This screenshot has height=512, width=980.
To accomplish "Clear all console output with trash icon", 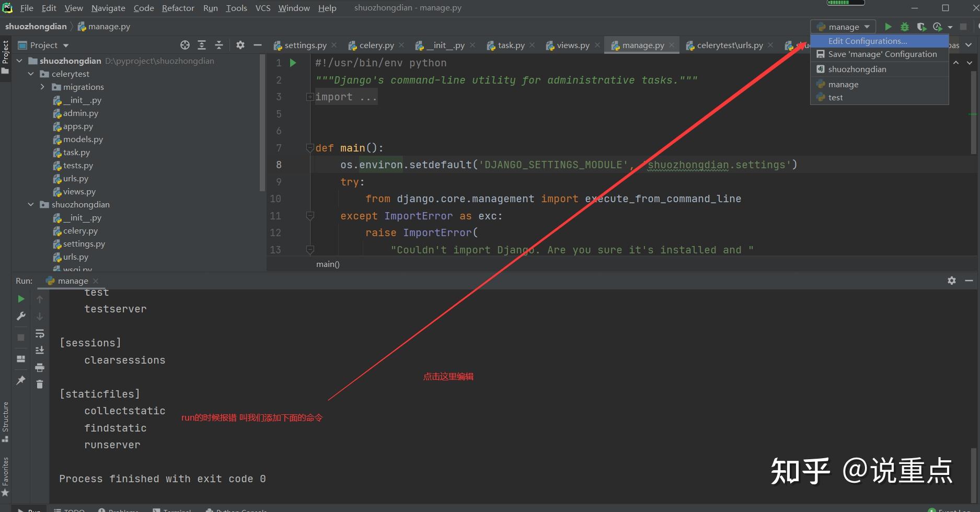I will pos(40,384).
